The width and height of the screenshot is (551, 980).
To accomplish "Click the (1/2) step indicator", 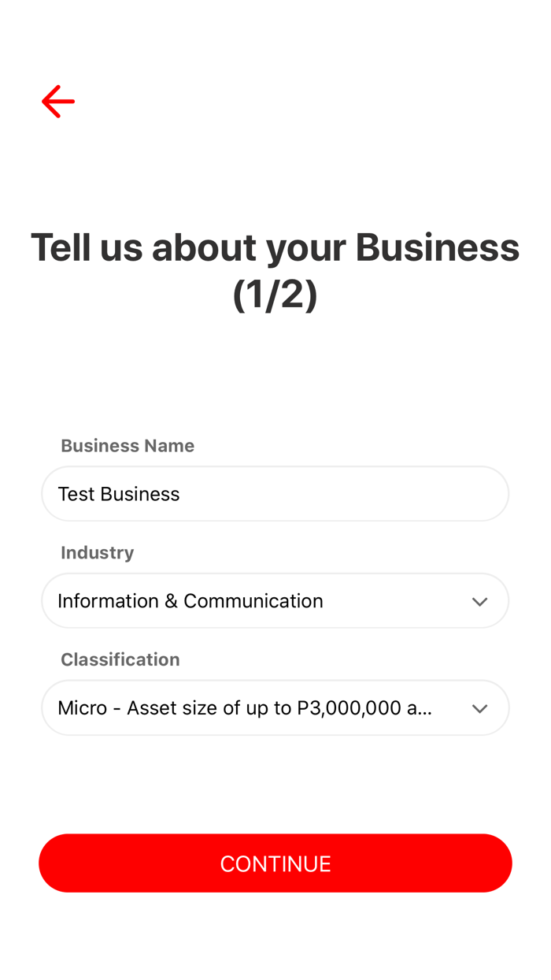I will pos(275,295).
